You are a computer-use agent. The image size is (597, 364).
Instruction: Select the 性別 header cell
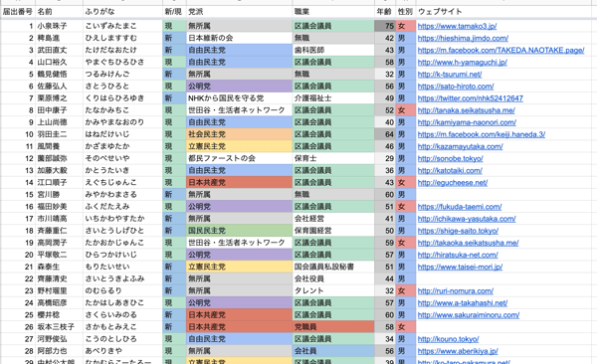tap(406, 12)
